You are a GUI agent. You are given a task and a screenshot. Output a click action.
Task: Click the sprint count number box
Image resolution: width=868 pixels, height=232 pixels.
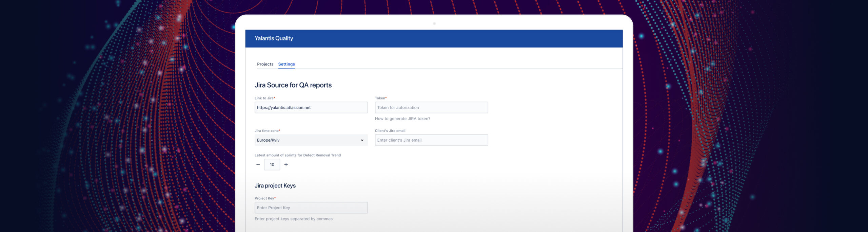272,165
